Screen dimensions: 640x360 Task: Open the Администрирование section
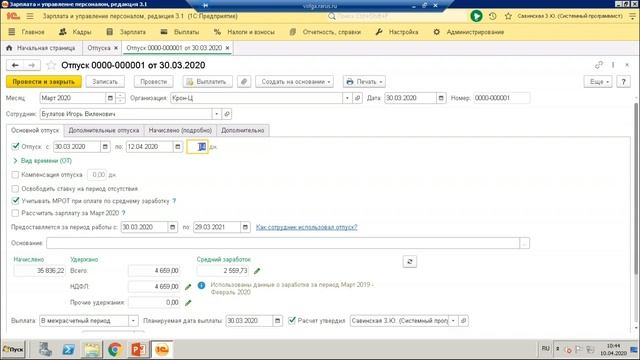point(469,32)
